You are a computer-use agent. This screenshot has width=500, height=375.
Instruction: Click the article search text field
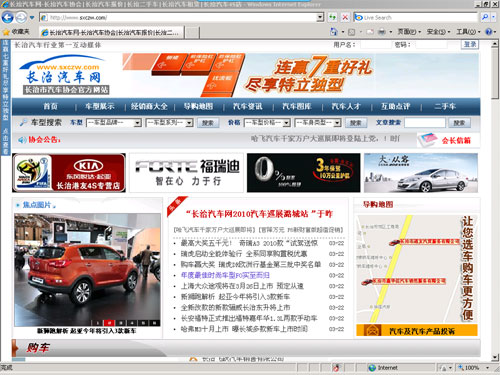(425, 123)
